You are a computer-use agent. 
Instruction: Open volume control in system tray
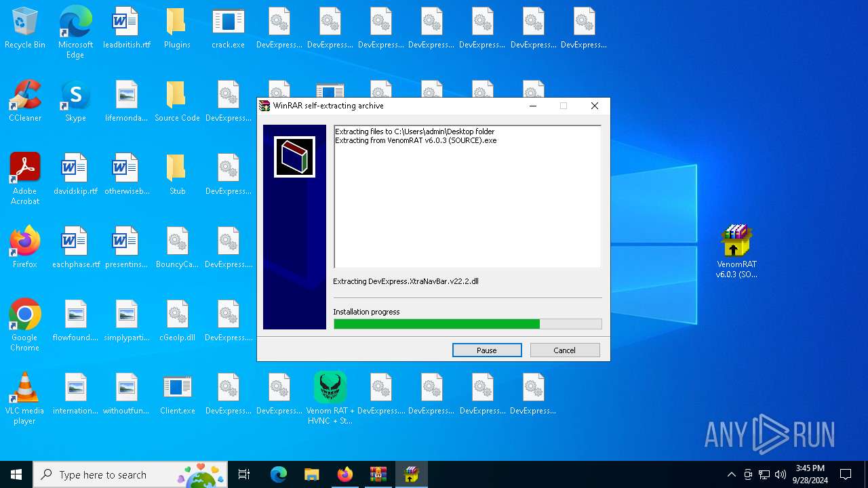pos(781,474)
